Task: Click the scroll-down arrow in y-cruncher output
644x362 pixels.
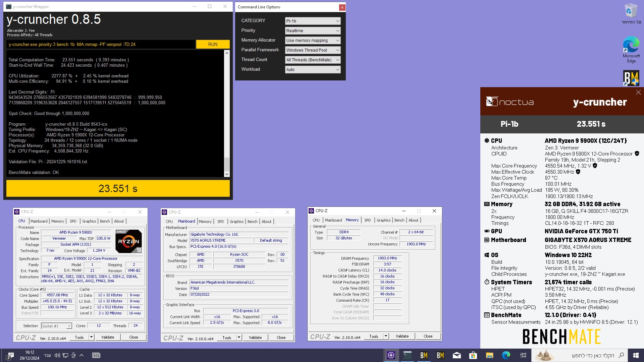Action: pyautogui.click(x=227, y=174)
